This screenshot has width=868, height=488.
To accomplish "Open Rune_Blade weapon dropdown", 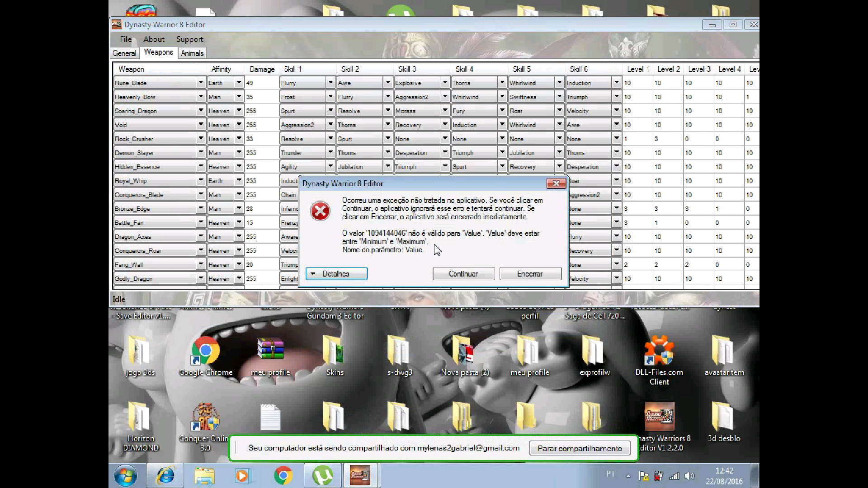I will pyautogui.click(x=201, y=83).
